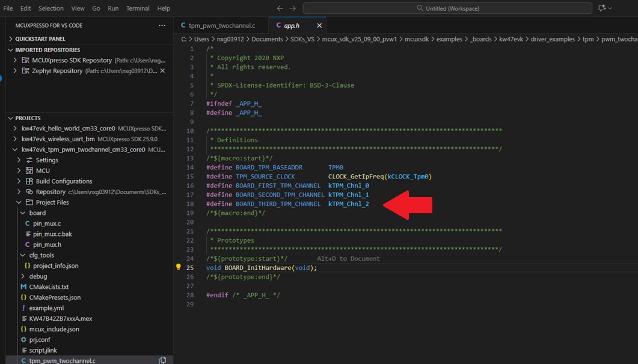This screenshot has width=638, height=364.
Task: Click the copy icon beside tpm_pwm_twochannel.c
Action: click(x=162, y=360)
